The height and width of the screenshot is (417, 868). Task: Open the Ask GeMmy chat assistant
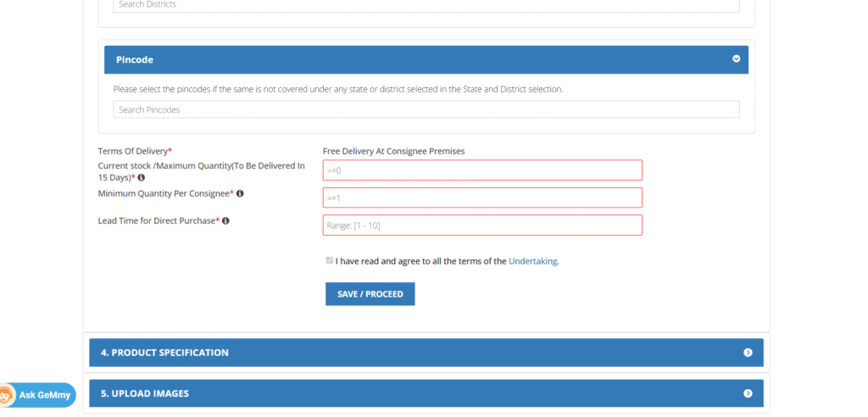tap(37, 395)
